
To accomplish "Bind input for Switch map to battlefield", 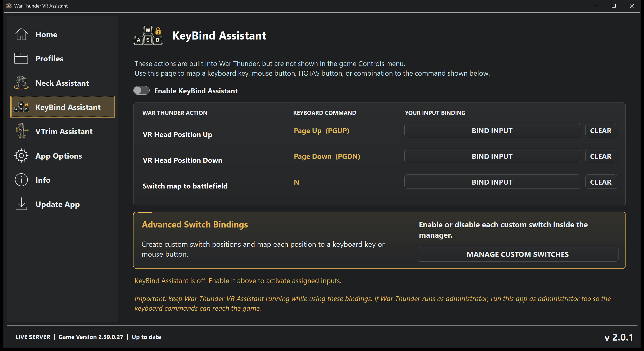I will pos(492,182).
